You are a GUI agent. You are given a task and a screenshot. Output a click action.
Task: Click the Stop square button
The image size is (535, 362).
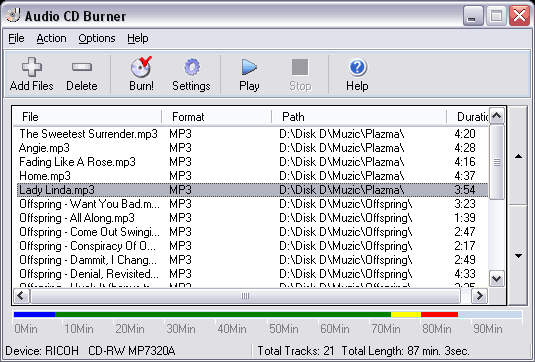[300, 67]
